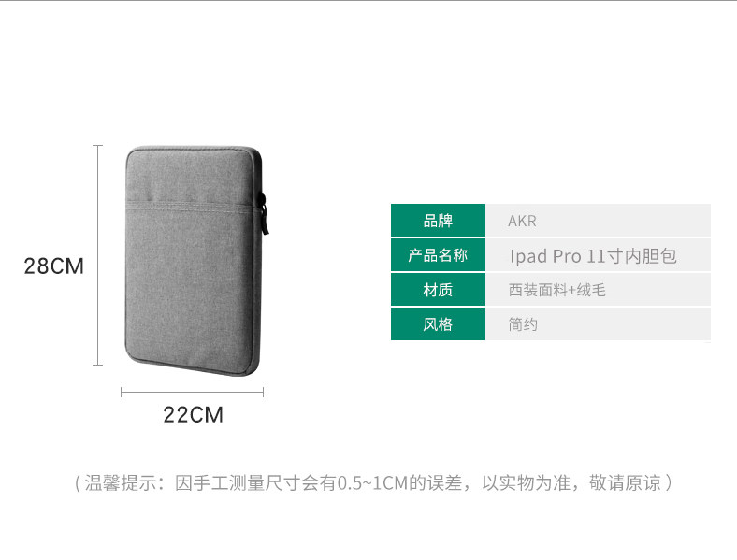Select the 22CM width label
This screenshot has width=737, height=560.
coord(193,414)
